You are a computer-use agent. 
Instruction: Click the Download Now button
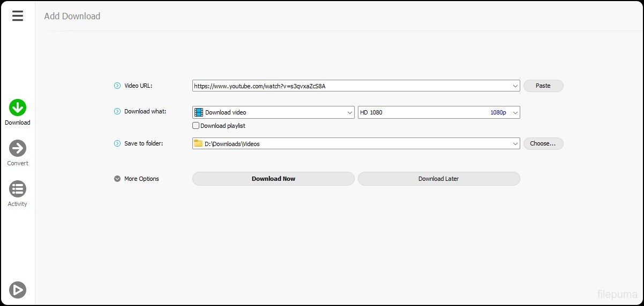[x=273, y=179]
